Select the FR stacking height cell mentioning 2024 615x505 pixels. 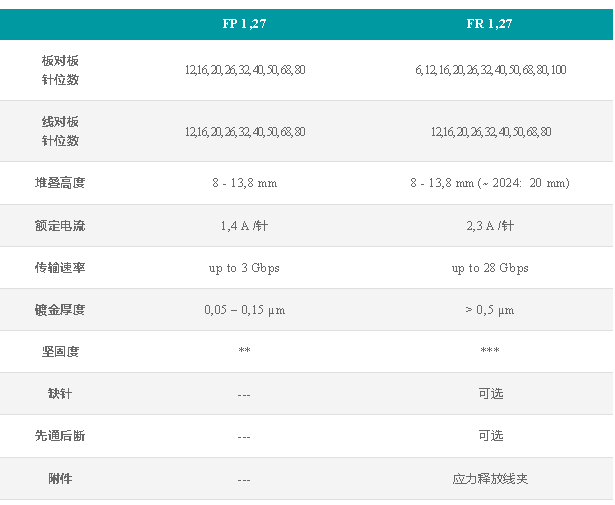(x=490, y=183)
